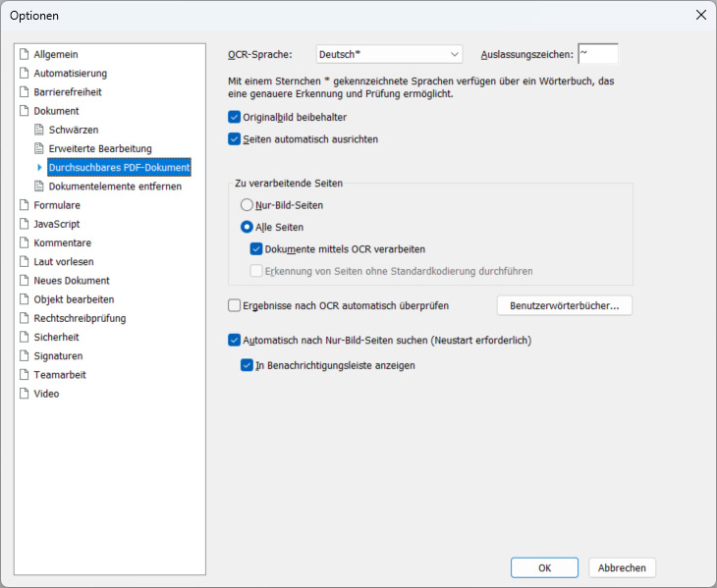The width and height of the screenshot is (717, 588).
Task: Disable Seiten automatisch ausrichten
Action: pos(234,139)
